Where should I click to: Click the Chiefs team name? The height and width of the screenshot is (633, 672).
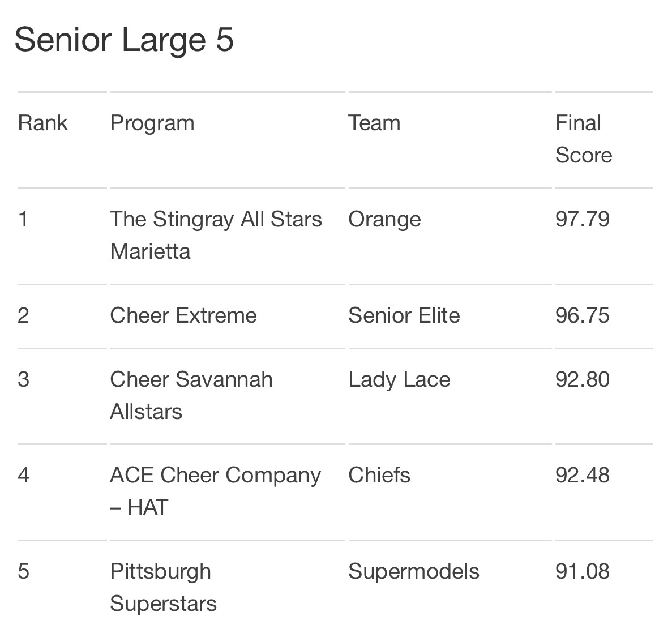coord(379,475)
